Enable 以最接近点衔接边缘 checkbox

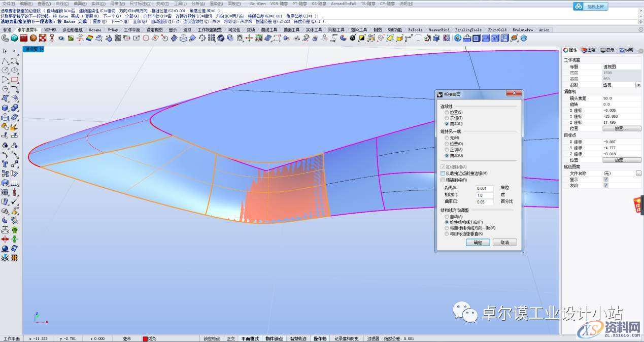click(443, 174)
